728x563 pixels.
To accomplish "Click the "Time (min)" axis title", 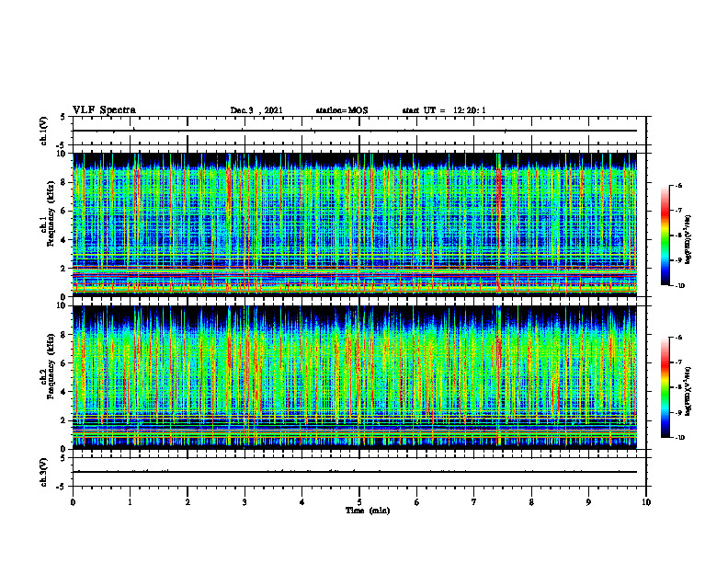I will click(368, 511).
